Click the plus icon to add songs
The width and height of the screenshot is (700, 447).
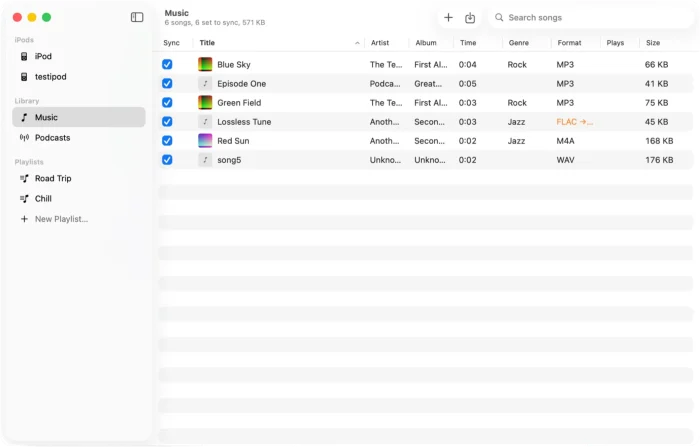click(448, 17)
